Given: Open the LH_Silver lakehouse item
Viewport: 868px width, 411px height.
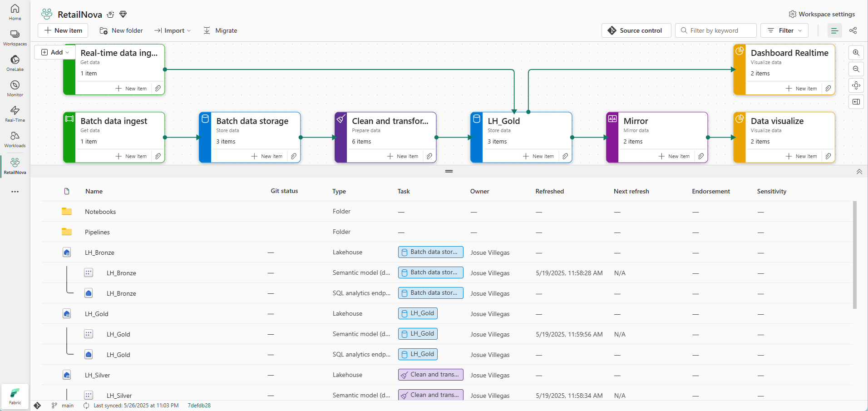Looking at the screenshot, I should tap(97, 375).
